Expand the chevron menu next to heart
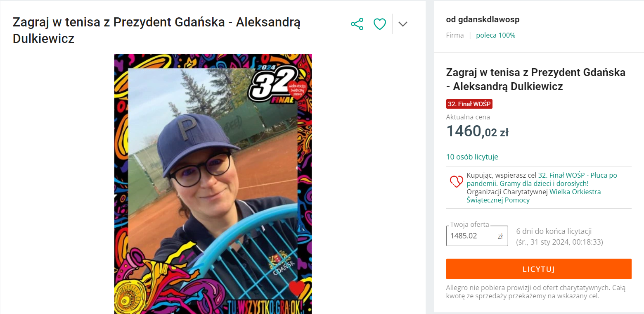This screenshot has width=644, height=314. [x=403, y=24]
